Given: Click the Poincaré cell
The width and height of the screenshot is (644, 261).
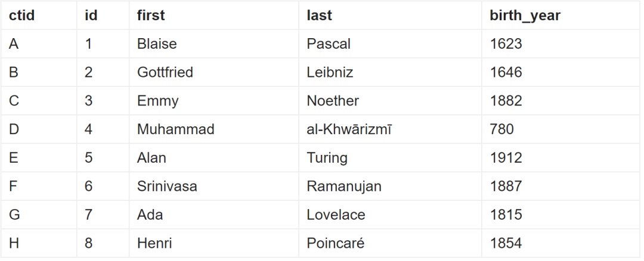Looking at the screenshot, I should [x=335, y=244].
